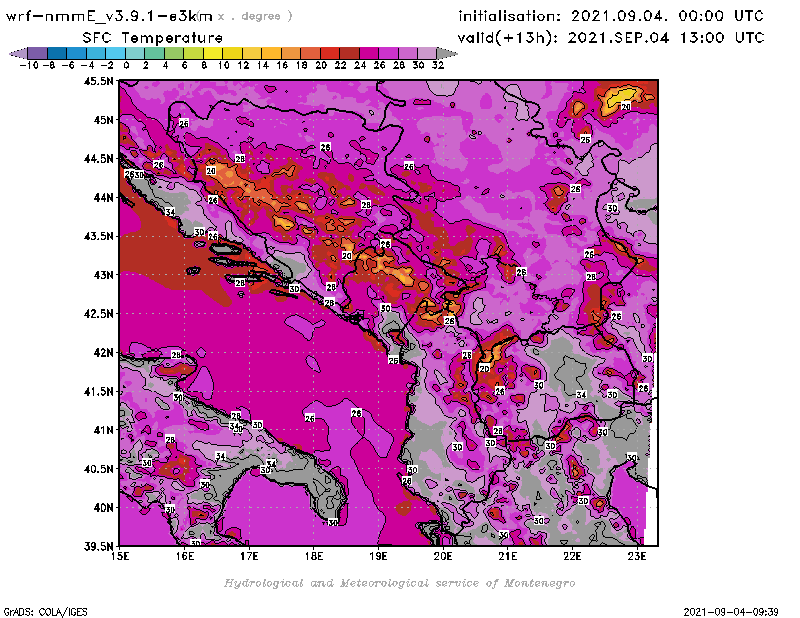The image size is (800, 618).
Task: Click the orchid legend swatch between 28 and 30
Action: pyautogui.click(x=408, y=53)
